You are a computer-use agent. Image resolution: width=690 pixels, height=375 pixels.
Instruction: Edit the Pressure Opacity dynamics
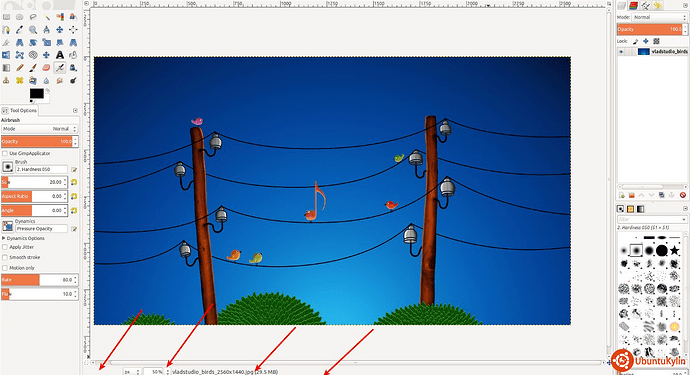pyautogui.click(x=74, y=229)
